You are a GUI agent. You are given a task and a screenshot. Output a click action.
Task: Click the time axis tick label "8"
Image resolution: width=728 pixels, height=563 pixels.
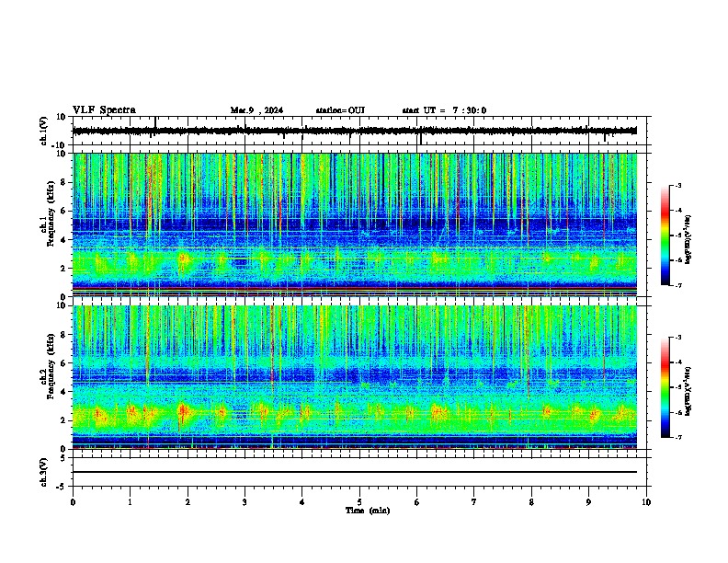click(531, 502)
